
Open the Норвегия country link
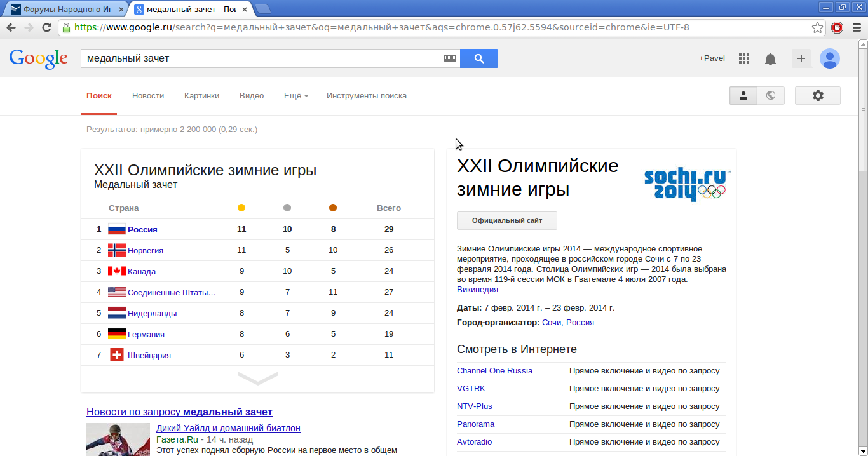[x=146, y=251]
